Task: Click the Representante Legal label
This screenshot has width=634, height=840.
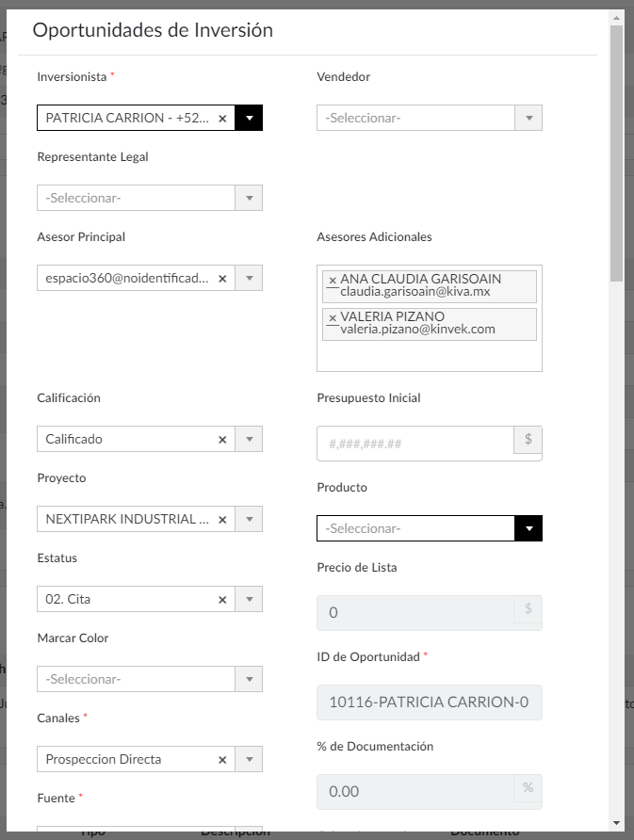Action: [x=92, y=157]
